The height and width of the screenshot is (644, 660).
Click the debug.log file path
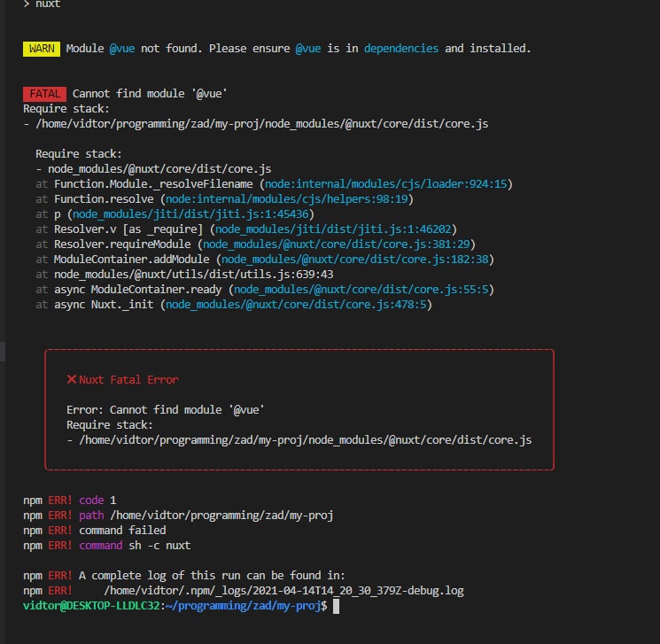(283, 591)
